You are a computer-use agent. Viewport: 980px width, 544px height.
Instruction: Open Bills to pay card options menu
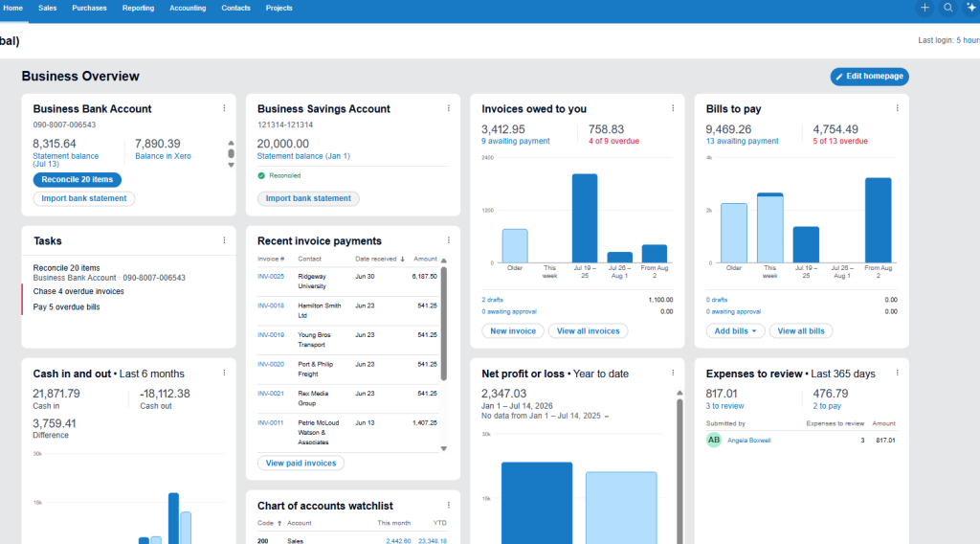[x=898, y=108]
